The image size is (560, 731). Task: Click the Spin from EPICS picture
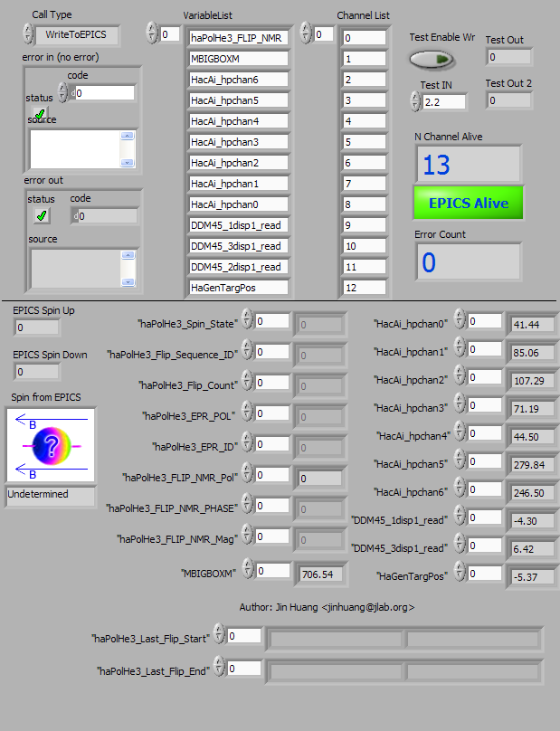coord(51,445)
